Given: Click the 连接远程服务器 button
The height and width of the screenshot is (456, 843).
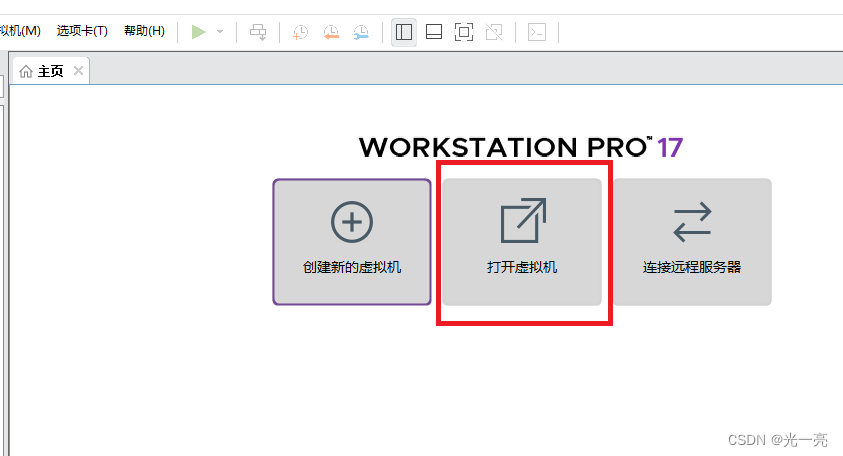Looking at the screenshot, I should tap(692, 242).
